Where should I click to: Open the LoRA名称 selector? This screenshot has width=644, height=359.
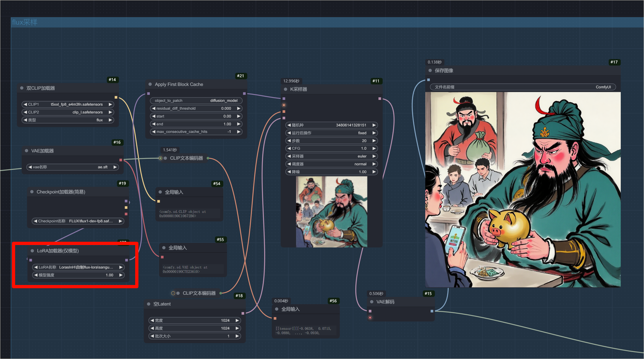tap(78, 267)
